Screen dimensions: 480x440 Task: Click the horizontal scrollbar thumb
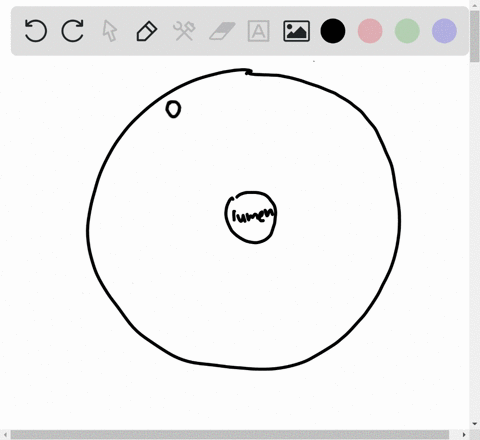pyautogui.click(x=230, y=435)
